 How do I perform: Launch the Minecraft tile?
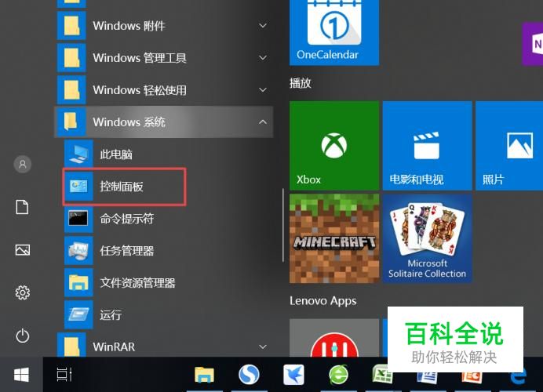(x=334, y=238)
